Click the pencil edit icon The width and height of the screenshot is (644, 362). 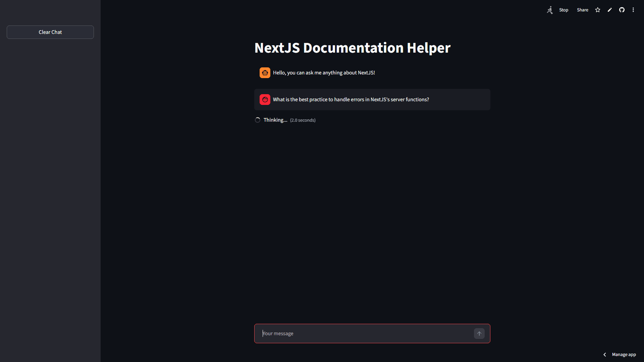tap(610, 10)
